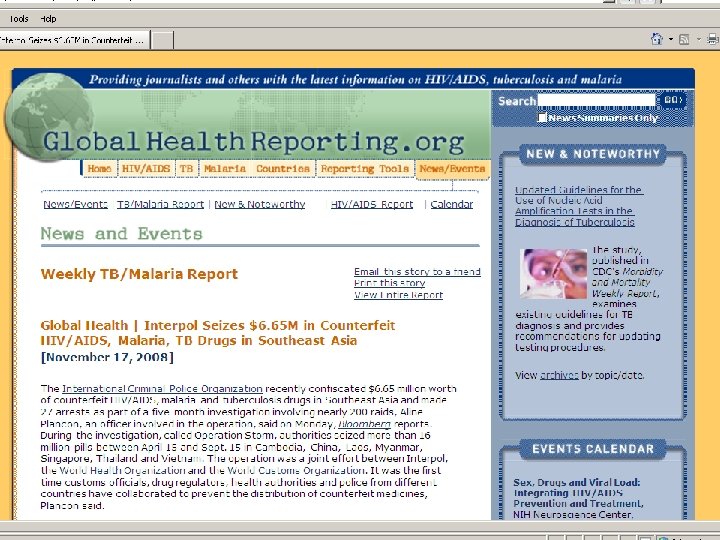The height and width of the screenshot is (540, 720).
Task: Click Print this story link
Action: pyautogui.click(x=389, y=283)
